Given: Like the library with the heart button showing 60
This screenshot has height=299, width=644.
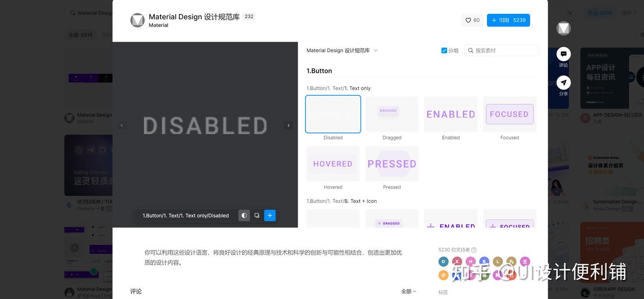Looking at the screenshot, I should (472, 20).
